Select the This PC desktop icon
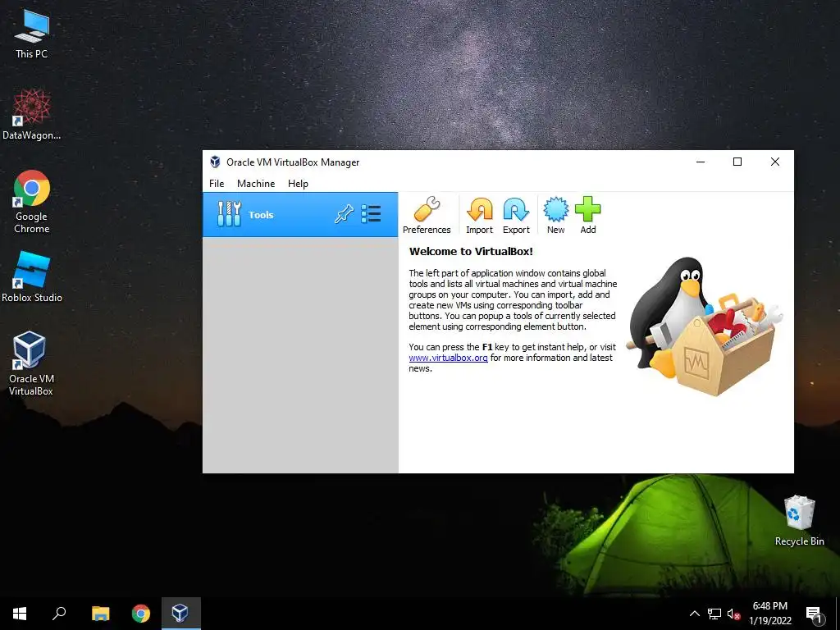Viewport: 840px width, 630px height. point(32,34)
